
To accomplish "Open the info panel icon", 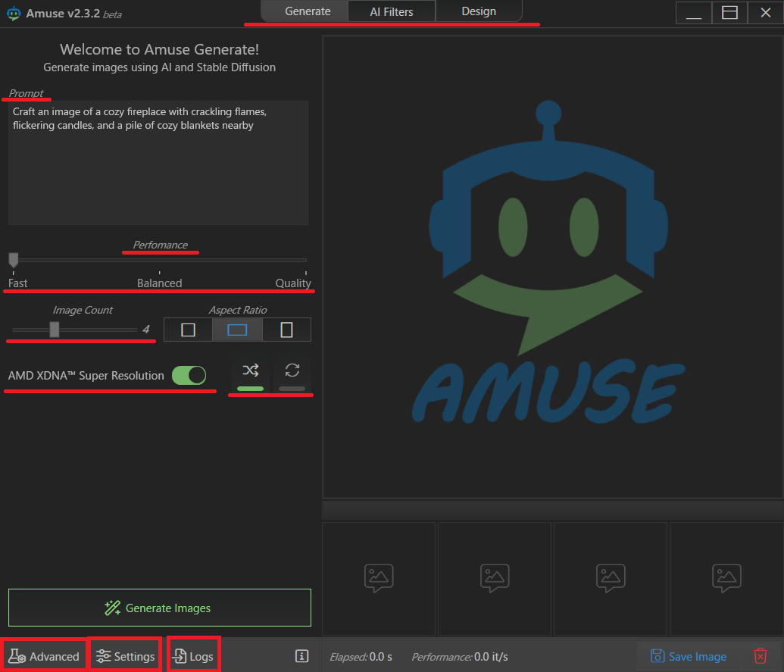I will point(301,656).
